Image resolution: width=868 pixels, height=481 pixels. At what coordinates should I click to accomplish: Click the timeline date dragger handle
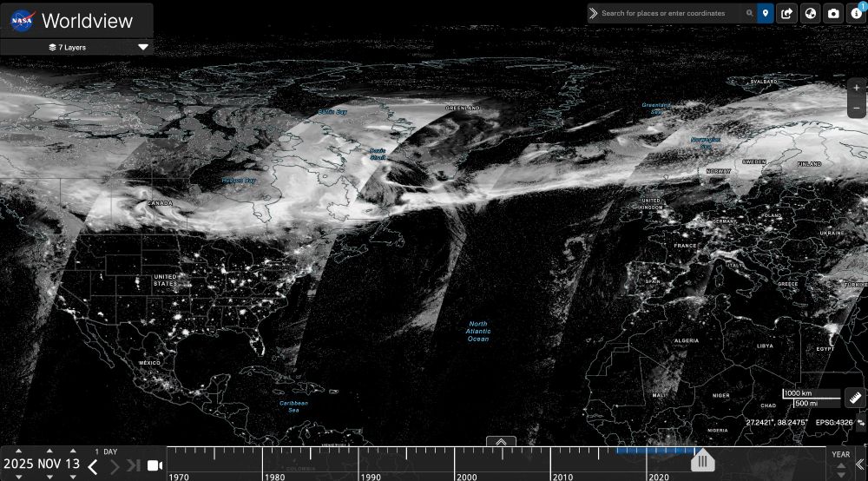702,461
